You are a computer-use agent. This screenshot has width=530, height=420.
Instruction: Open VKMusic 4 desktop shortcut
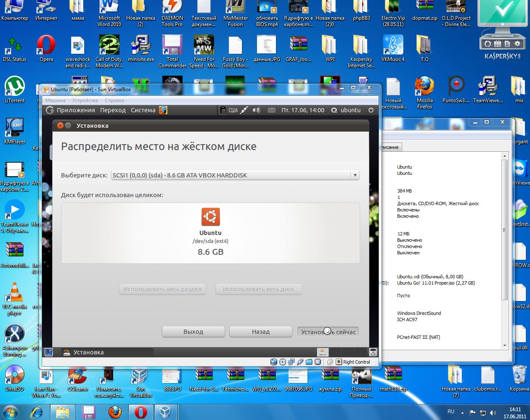coord(393,48)
